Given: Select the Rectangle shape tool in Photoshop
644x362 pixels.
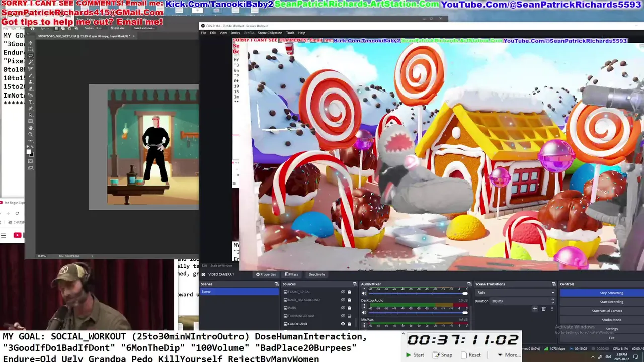Looking at the screenshot, I should coord(30,121).
